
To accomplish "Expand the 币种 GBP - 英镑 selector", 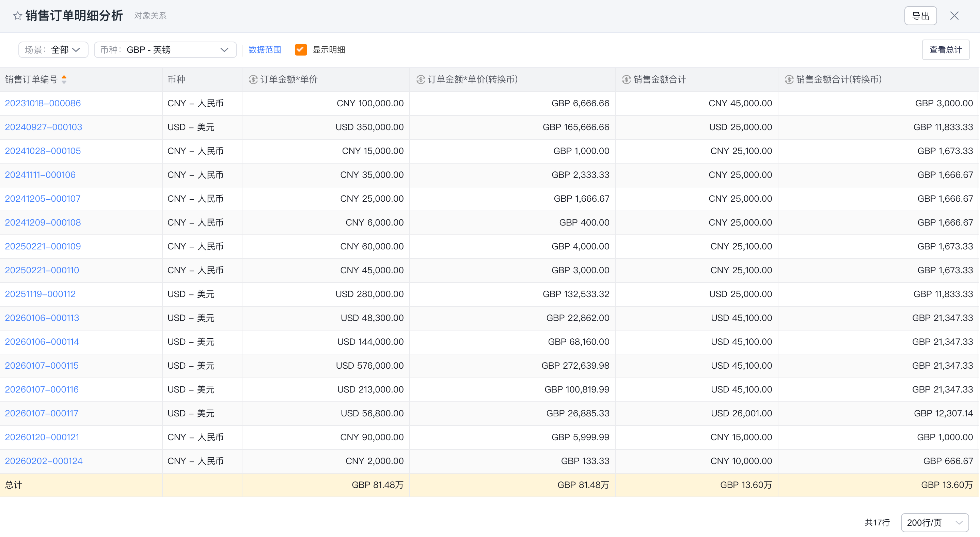I will tap(165, 49).
